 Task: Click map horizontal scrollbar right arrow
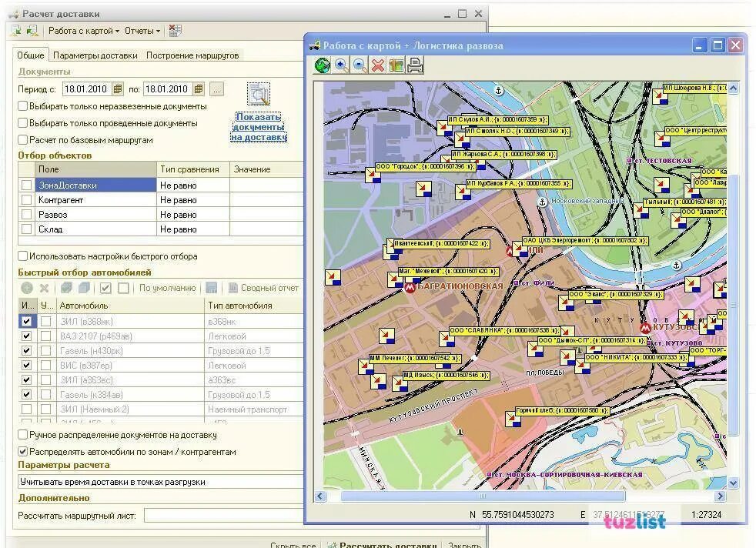721,496
